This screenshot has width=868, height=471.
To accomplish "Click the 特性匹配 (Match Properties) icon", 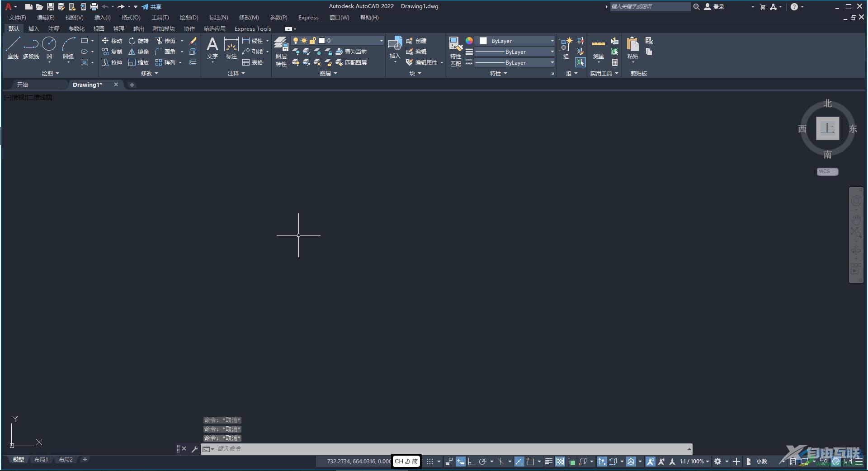I will point(455,52).
